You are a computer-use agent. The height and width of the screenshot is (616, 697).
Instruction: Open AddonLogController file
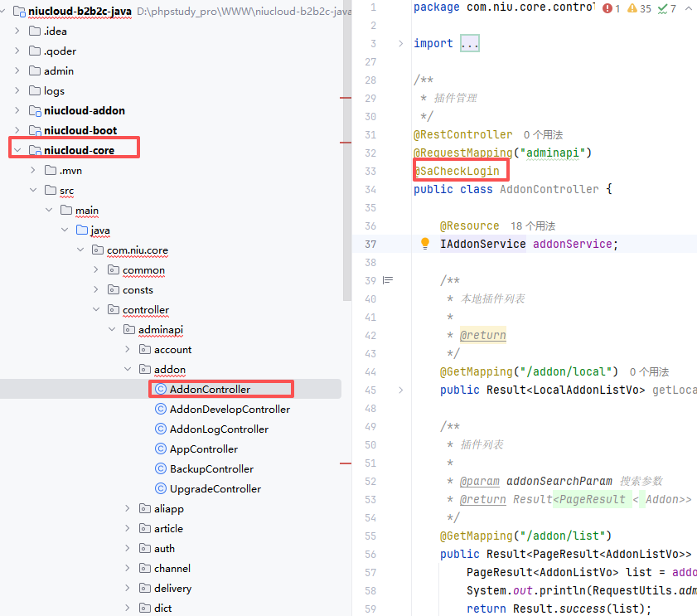[219, 429]
